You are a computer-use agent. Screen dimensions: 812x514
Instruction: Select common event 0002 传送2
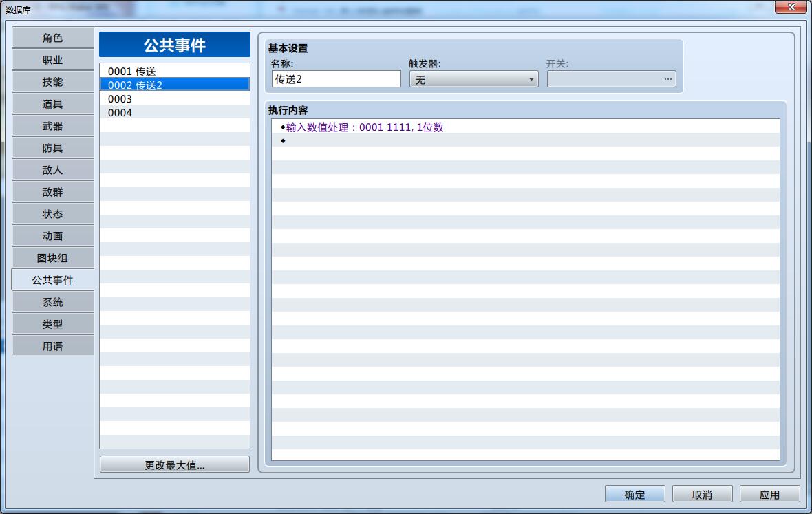click(x=175, y=85)
